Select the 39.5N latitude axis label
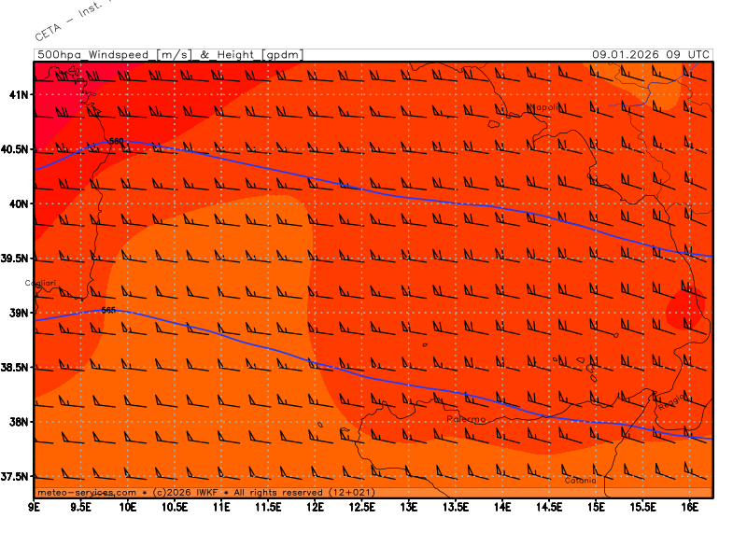 tap(16, 258)
